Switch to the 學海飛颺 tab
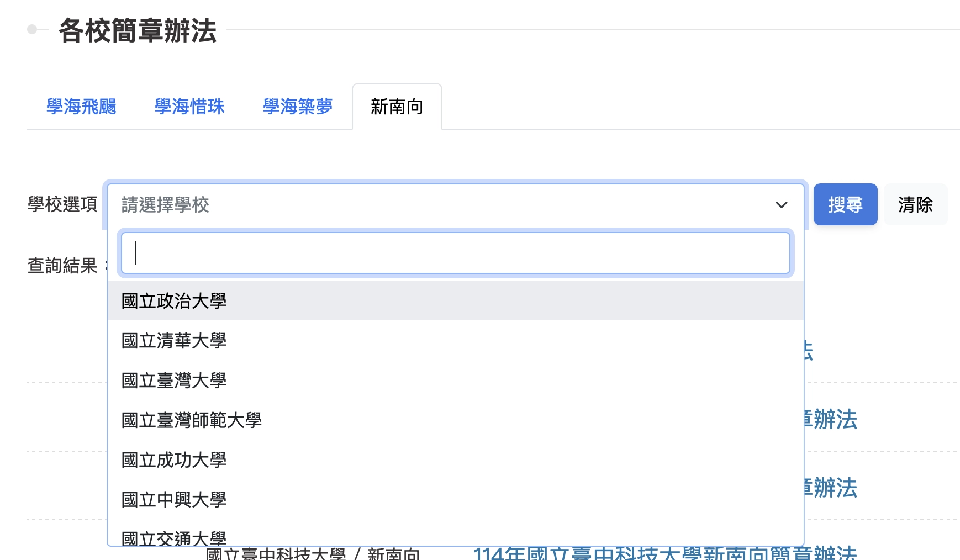 [x=81, y=107]
